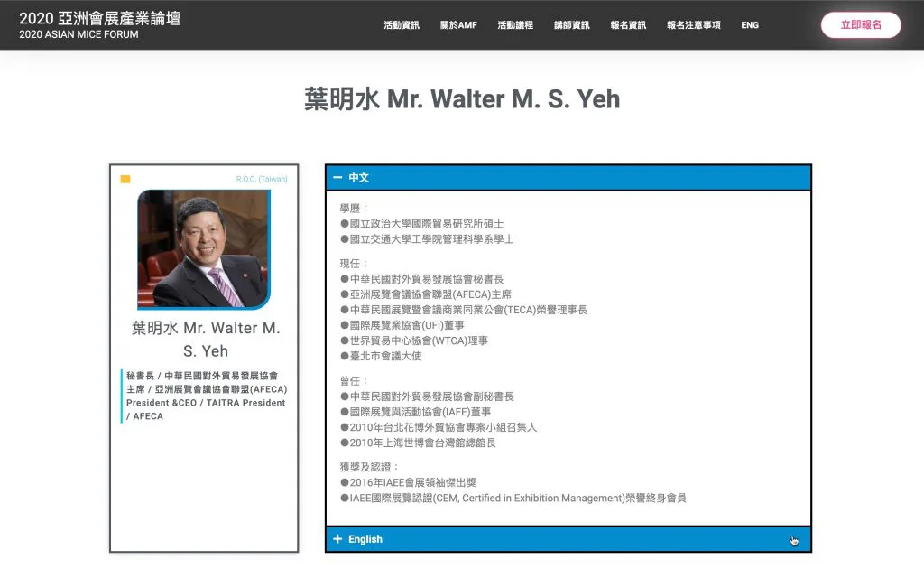The width and height of the screenshot is (924, 578).
Task: Click the speaker name under the photo
Action: [205, 340]
